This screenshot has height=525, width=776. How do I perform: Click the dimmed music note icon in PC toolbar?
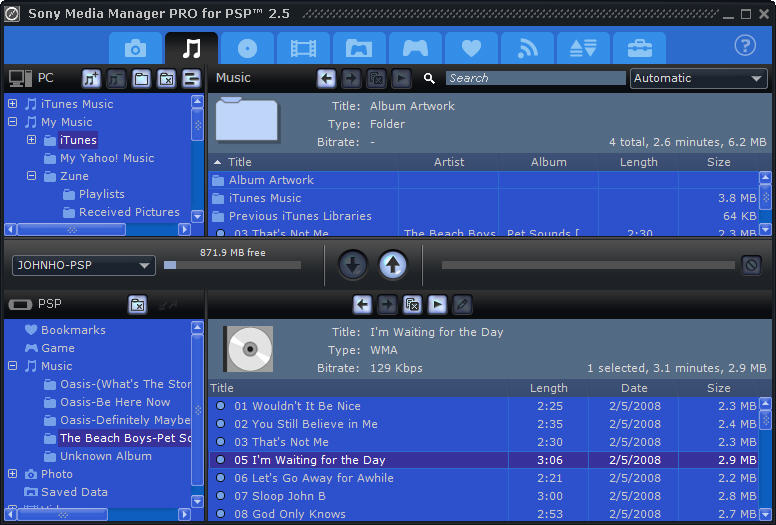116,78
